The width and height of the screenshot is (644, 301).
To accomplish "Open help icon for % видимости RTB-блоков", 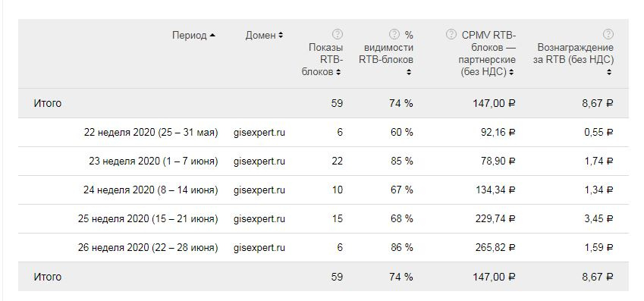I will click(394, 34).
